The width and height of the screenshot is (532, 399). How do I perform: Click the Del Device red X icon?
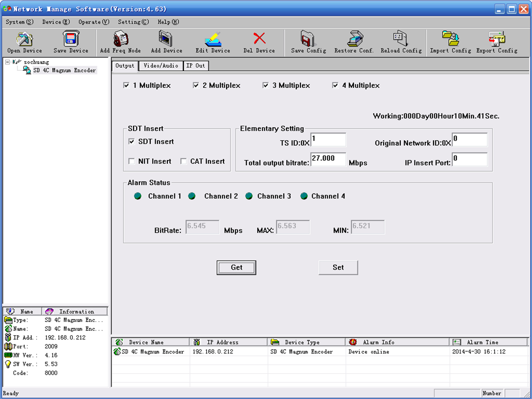coord(259,38)
